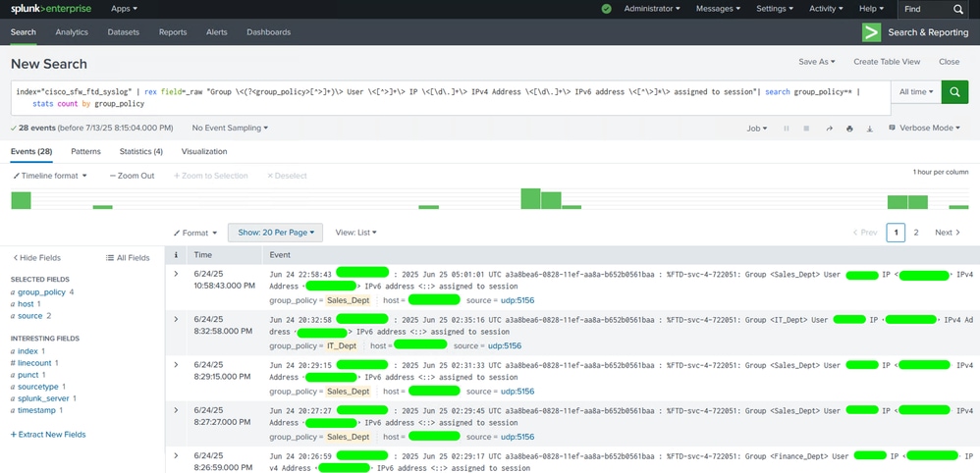
Task: Switch to the Visualization tab
Action: click(x=204, y=152)
